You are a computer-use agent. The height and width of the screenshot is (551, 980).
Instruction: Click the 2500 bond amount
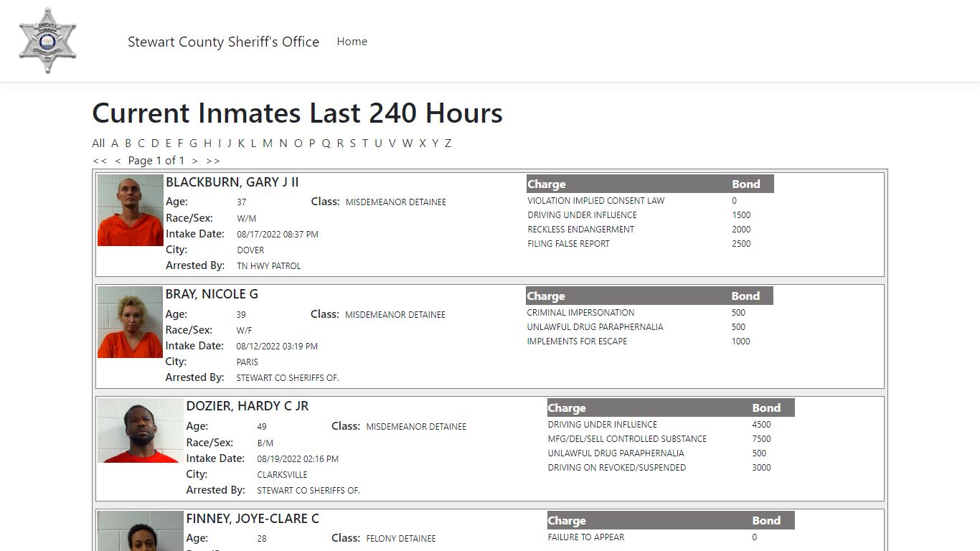(741, 244)
